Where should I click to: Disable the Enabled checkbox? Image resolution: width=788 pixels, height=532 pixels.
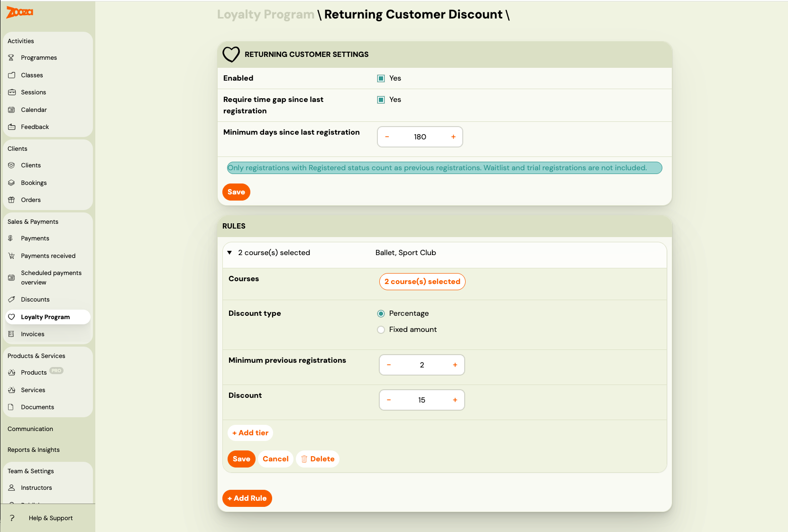(x=381, y=78)
